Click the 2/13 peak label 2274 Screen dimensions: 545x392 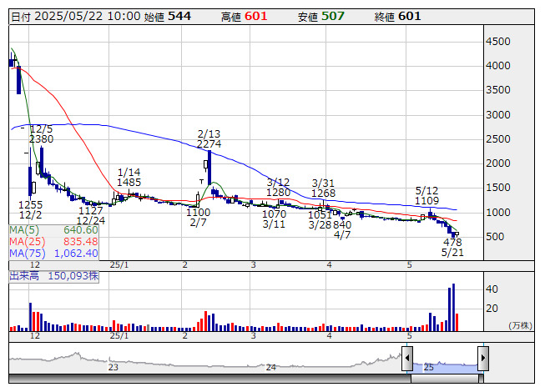pos(209,144)
